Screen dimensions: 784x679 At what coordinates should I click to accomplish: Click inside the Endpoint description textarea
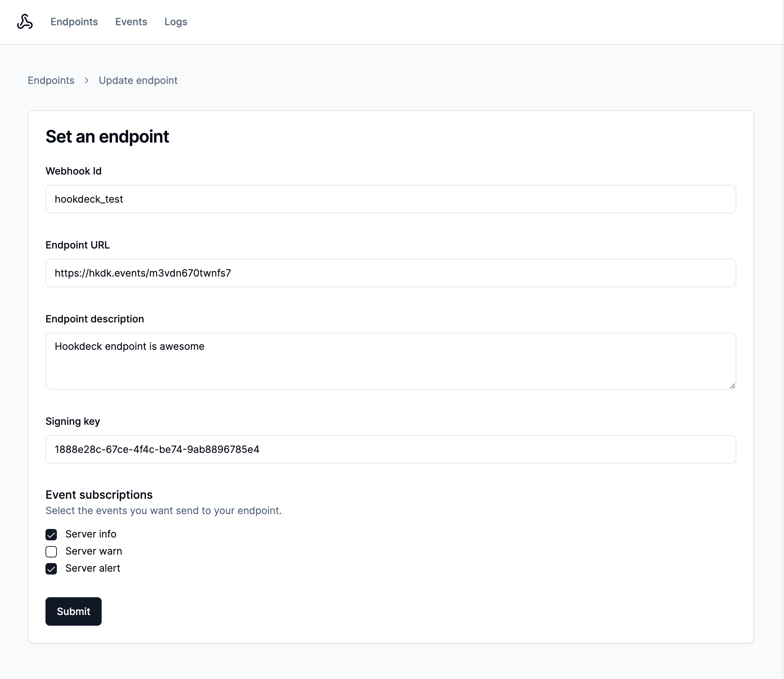390,360
